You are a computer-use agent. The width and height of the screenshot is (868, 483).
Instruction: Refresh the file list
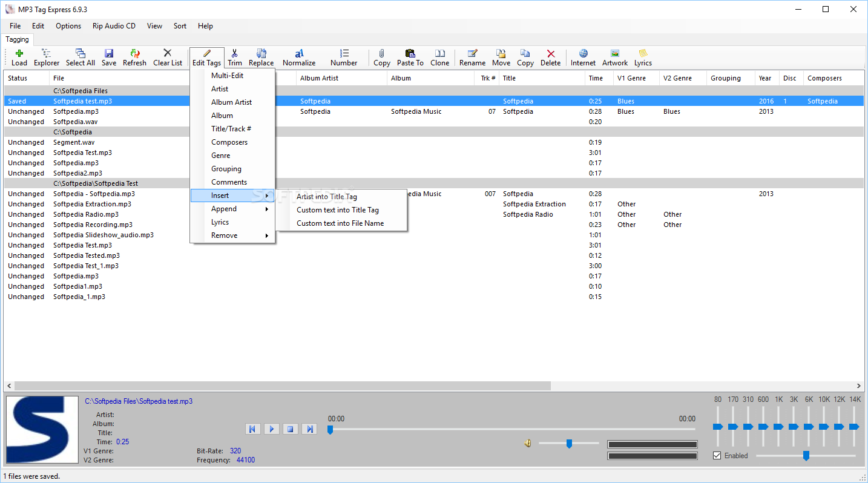tap(134, 57)
